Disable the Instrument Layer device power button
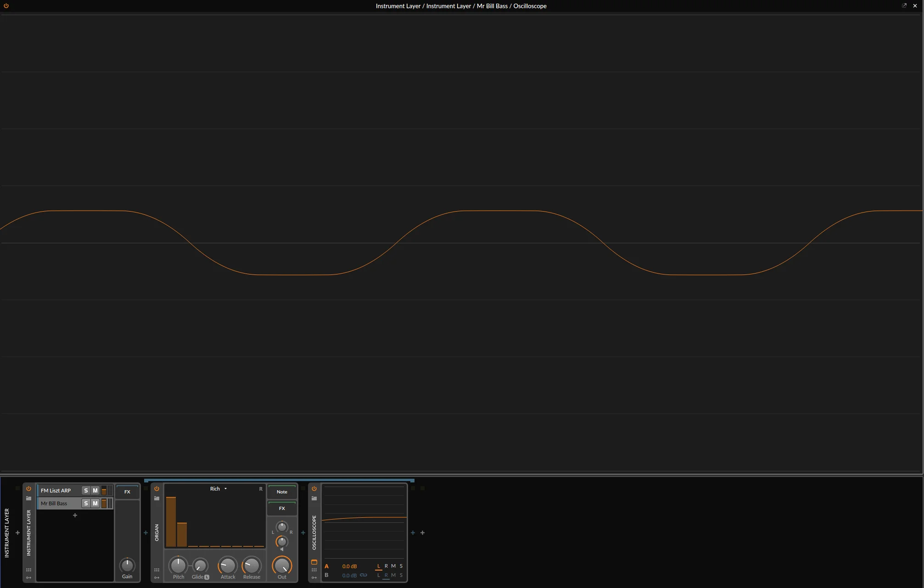The image size is (924, 588). [x=28, y=489]
